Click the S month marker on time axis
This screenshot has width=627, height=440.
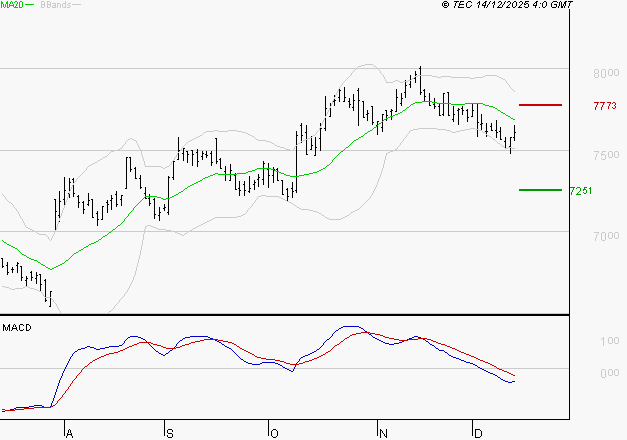pos(170,434)
